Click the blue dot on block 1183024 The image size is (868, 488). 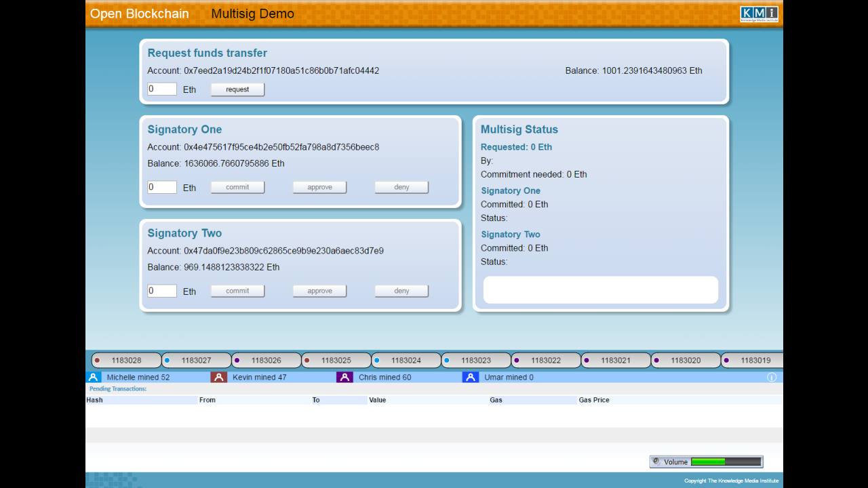376,360
